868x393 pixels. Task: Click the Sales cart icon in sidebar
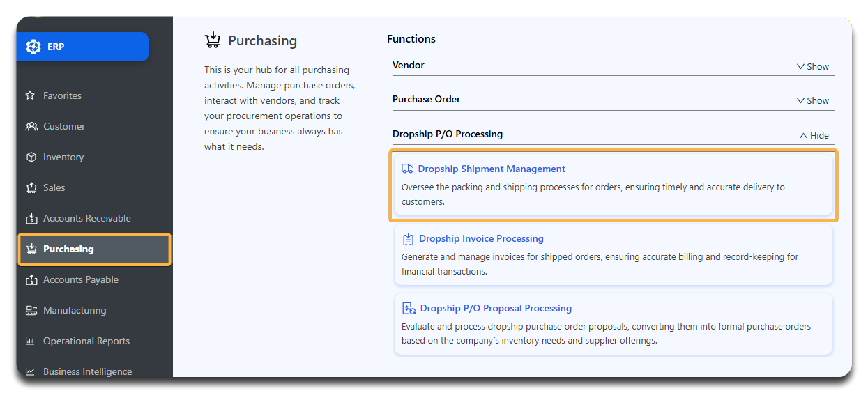[x=31, y=187]
